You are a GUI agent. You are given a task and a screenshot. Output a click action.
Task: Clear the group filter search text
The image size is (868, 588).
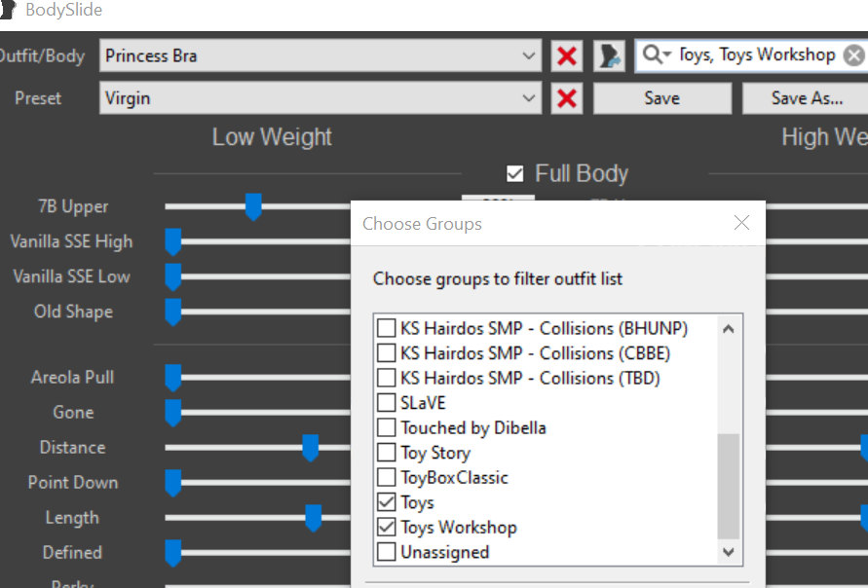pyautogui.click(x=854, y=55)
